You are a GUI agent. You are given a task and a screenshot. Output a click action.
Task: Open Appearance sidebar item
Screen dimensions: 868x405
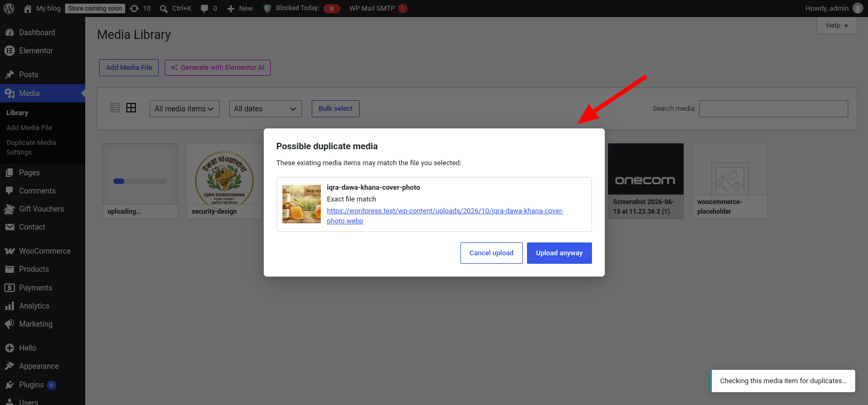pos(43,366)
